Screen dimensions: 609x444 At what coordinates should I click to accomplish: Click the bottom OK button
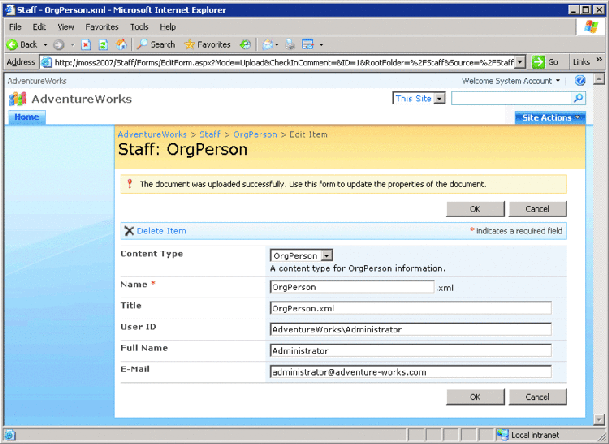475,397
